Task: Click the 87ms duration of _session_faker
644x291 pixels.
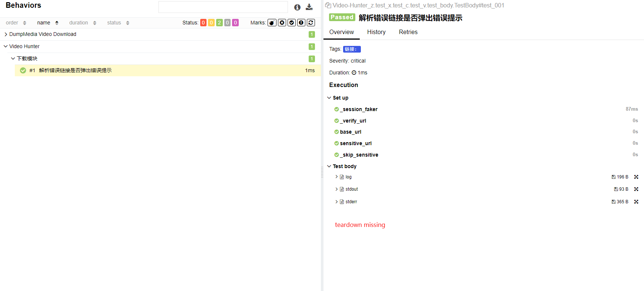Action: pos(632,109)
